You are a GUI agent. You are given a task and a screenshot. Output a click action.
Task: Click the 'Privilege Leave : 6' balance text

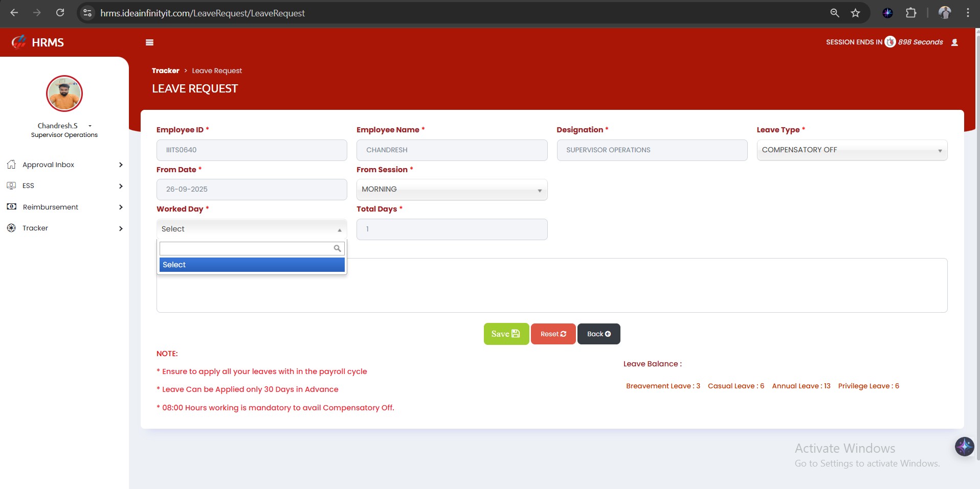point(868,386)
